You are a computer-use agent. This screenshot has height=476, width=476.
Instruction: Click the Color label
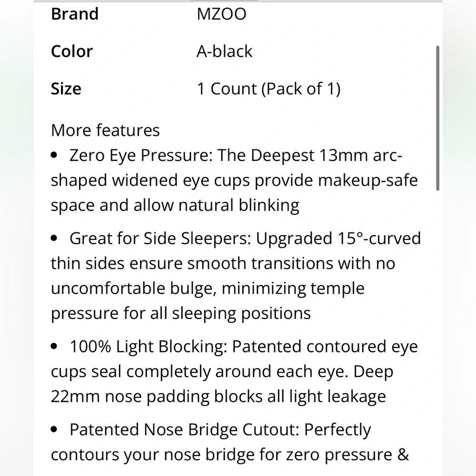coord(72,51)
